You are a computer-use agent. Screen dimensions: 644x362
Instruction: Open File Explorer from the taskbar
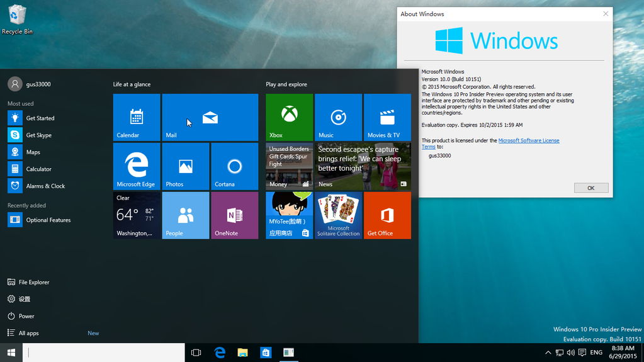pyautogui.click(x=243, y=353)
